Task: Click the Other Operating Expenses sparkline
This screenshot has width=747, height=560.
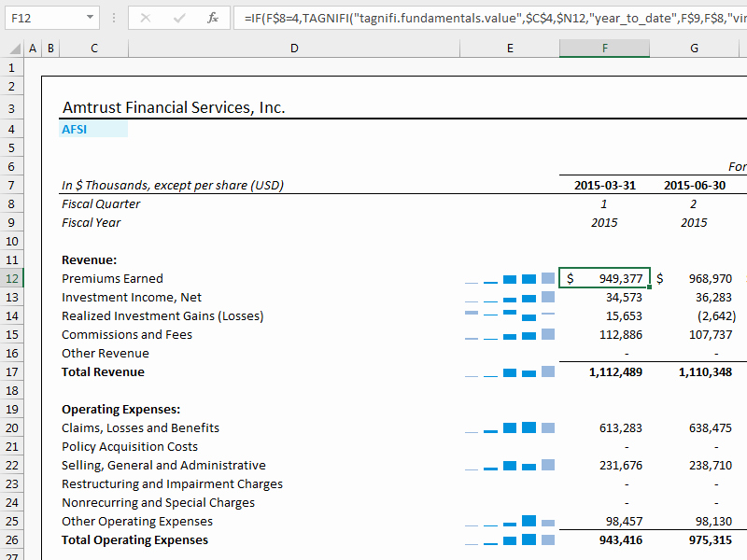Action: click(x=510, y=521)
